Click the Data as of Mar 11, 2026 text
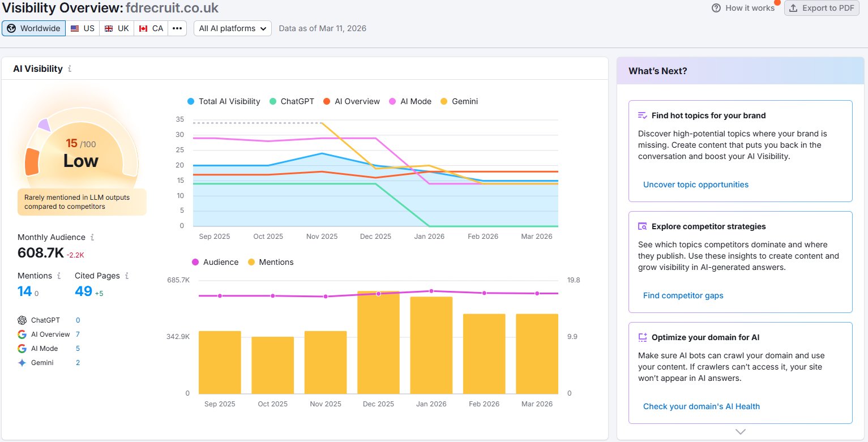The width and height of the screenshot is (868, 442). (x=323, y=28)
